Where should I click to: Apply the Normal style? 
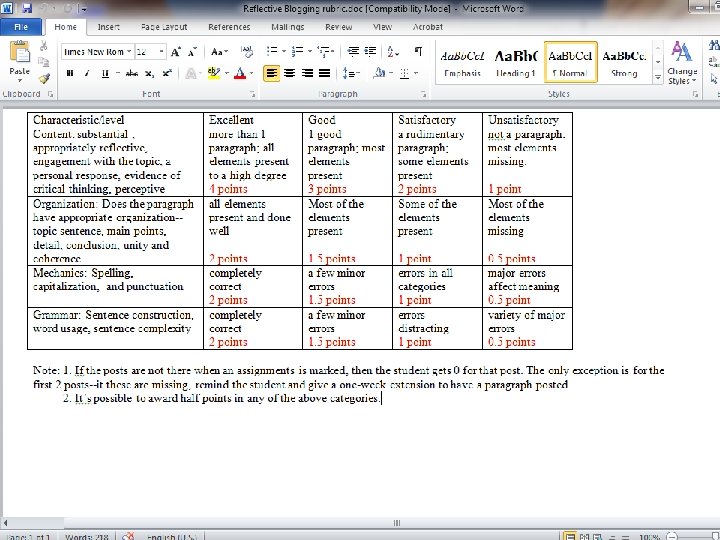[x=570, y=62]
